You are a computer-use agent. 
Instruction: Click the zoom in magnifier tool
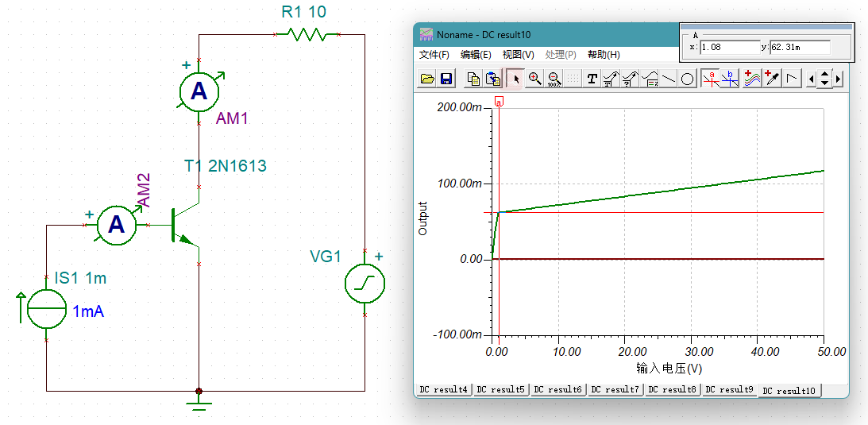pyautogui.click(x=535, y=79)
